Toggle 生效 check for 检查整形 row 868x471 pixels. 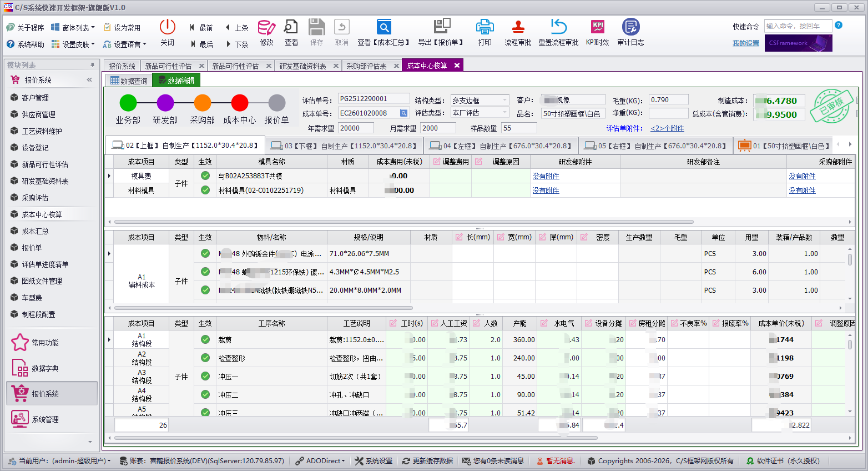pyautogui.click(x=205, y=358)
